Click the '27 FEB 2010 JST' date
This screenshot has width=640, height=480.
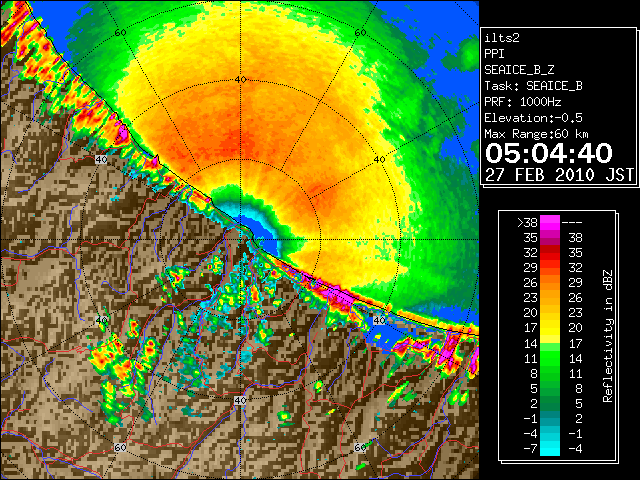(559, 175)
